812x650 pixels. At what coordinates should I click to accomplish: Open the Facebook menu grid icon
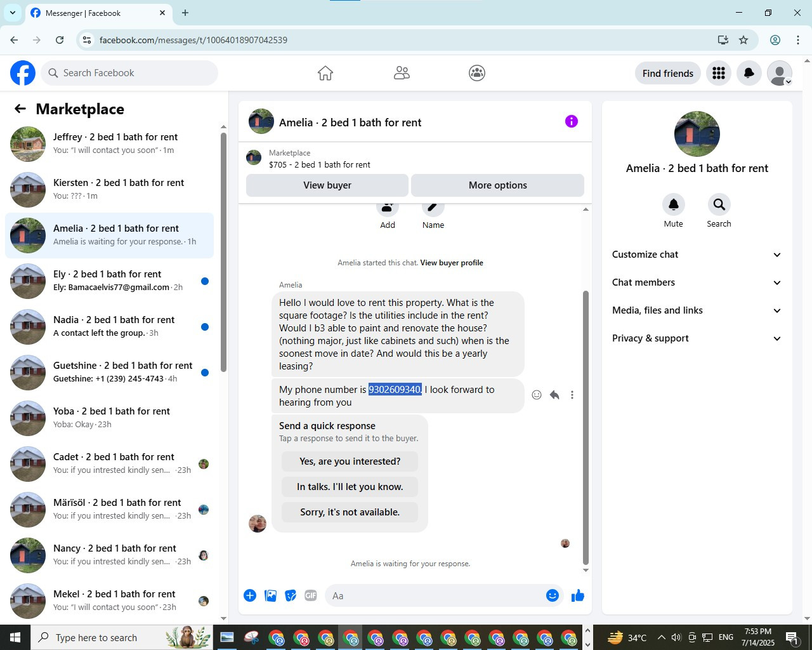(719, 73)
